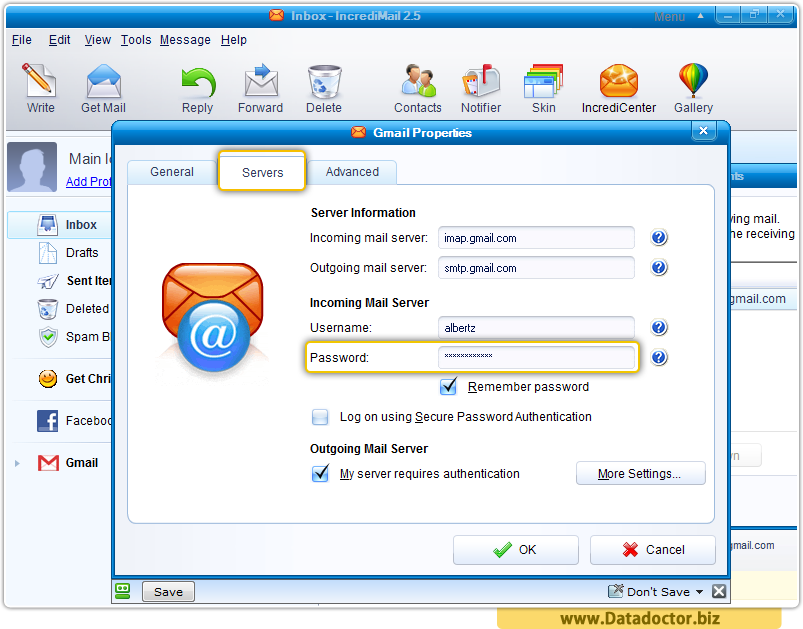
Task: Open the Help menu
Action: pos(234,40)
